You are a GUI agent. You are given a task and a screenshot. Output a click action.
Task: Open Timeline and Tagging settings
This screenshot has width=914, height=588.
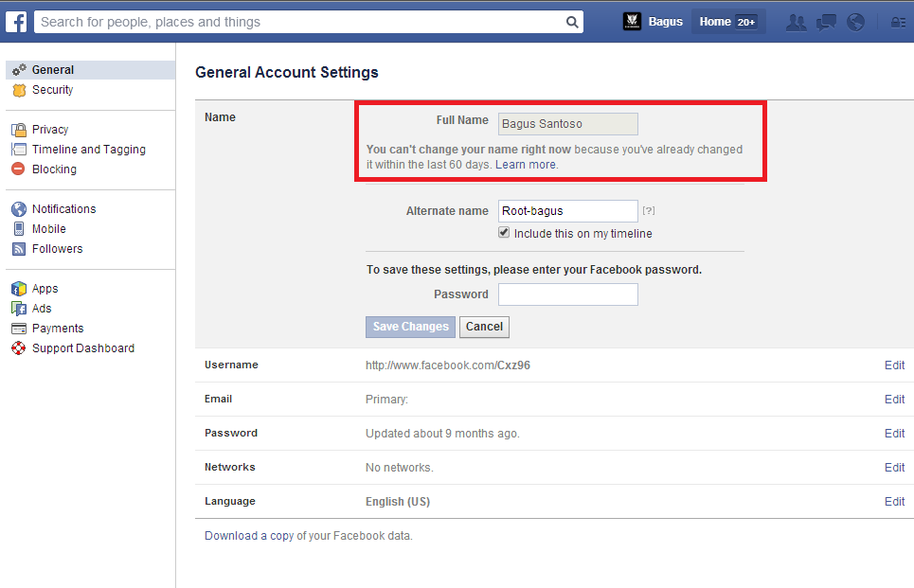click(89, 150)
